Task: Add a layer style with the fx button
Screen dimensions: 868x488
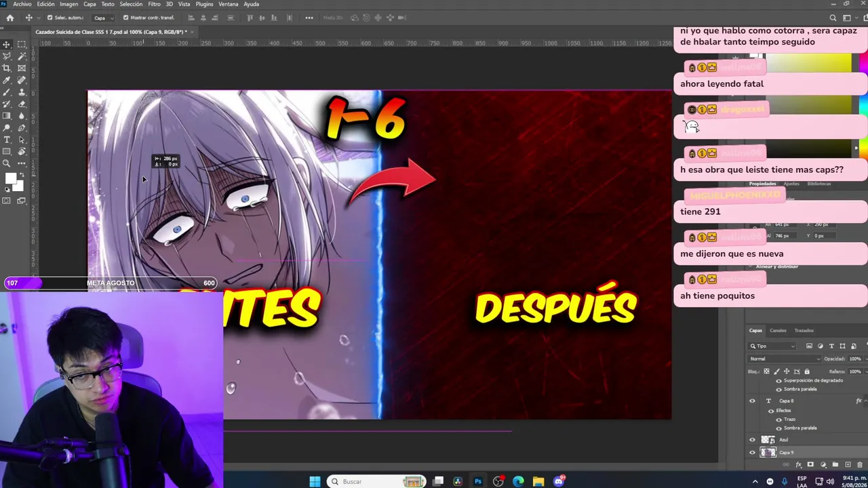Action: click(799, 465)
